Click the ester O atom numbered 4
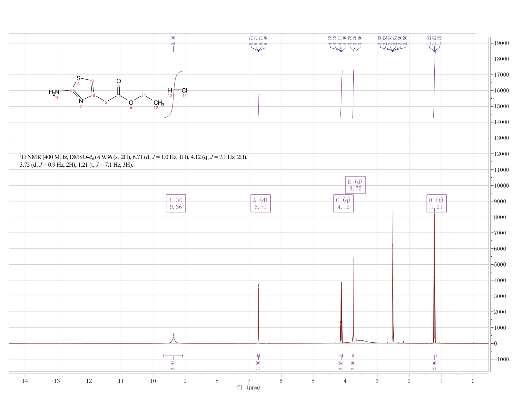 tap(131, 103)
